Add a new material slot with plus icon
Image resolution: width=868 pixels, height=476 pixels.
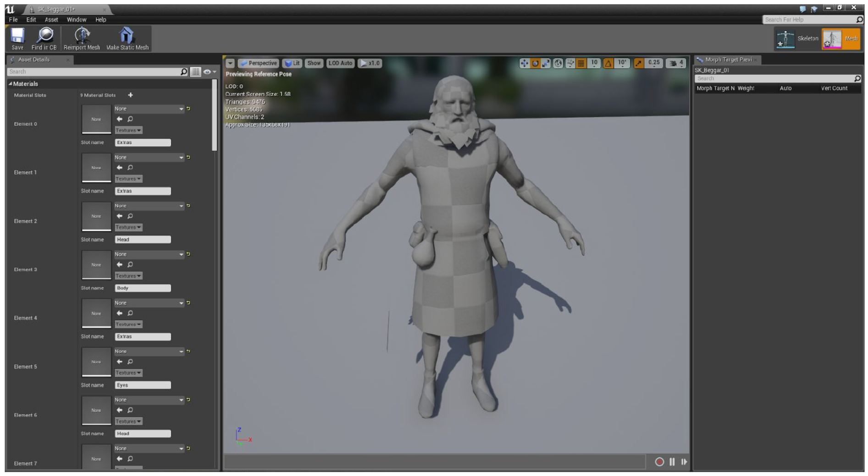[131, 95]
